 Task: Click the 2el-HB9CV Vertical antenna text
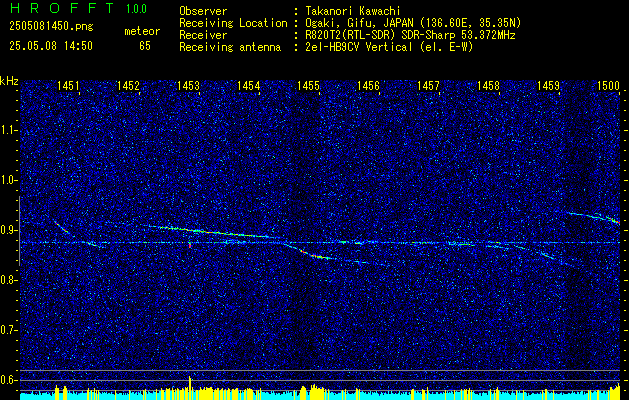pos(389,47)
